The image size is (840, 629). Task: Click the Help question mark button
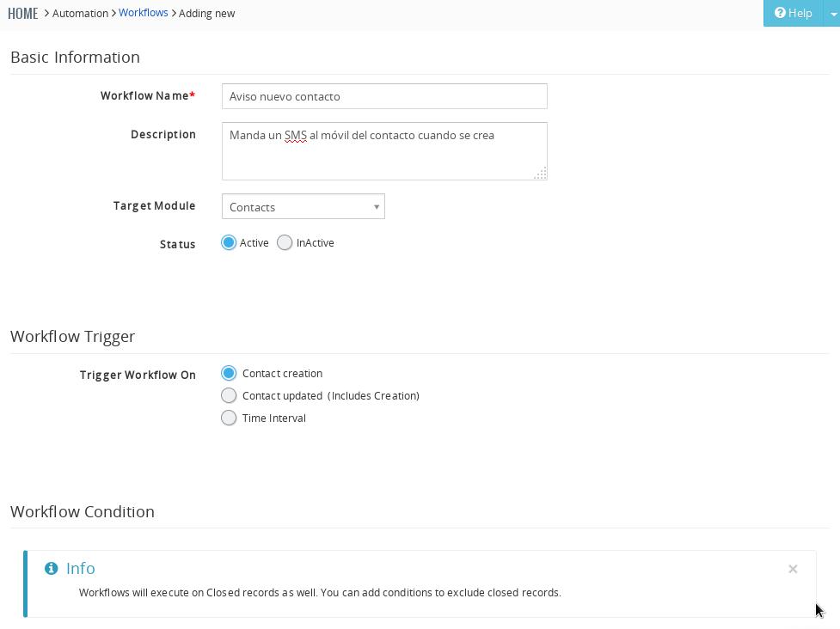[793, 13]
